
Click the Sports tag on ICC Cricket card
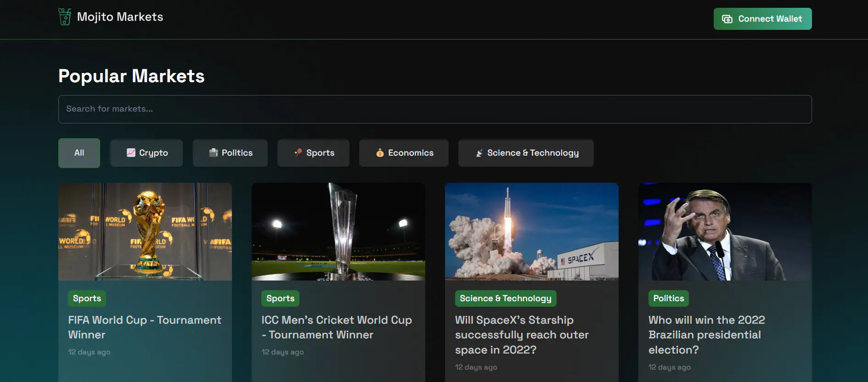(x=281, y=298)
